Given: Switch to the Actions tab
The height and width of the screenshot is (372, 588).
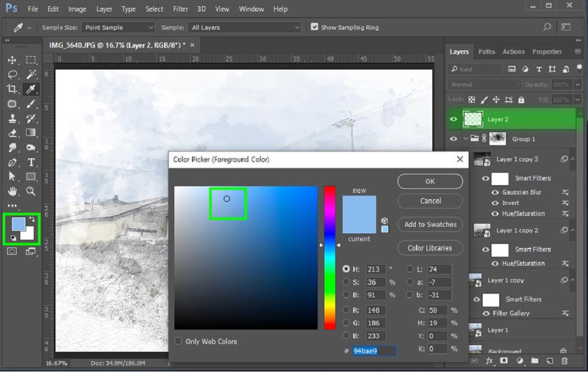Looking at the screenshot, I should pyautogui.click(x=513, y=51).
